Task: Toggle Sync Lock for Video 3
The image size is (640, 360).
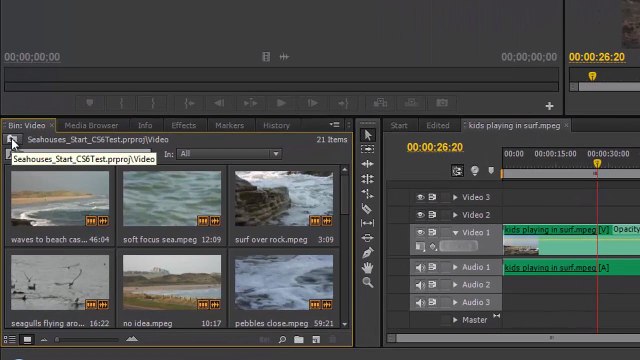Action: coord(432,197)
